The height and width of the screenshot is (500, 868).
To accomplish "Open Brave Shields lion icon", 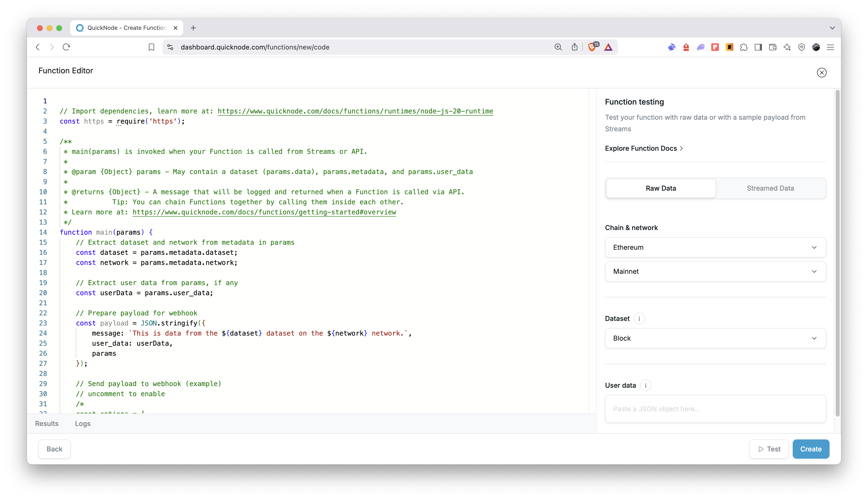I will (592, 47).
